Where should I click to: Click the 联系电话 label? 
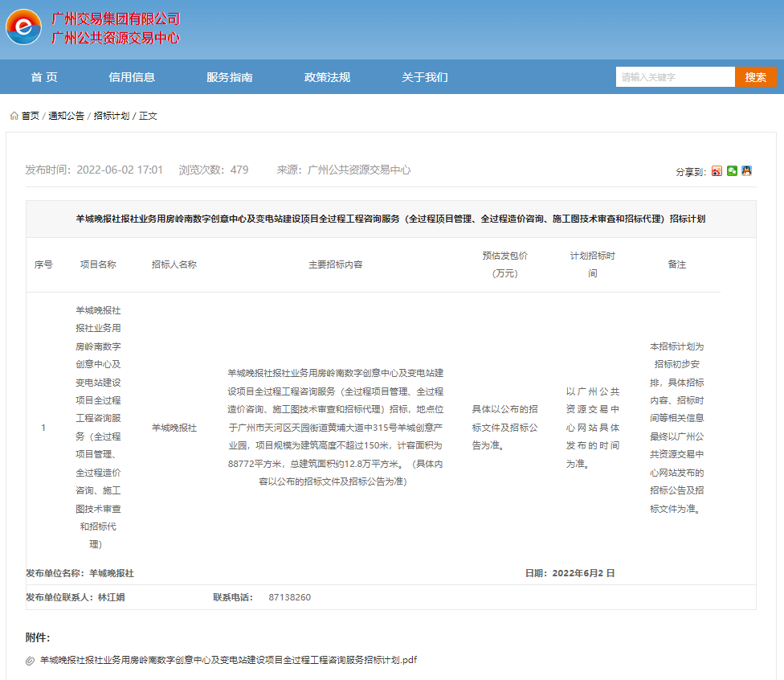coord(233,597)
